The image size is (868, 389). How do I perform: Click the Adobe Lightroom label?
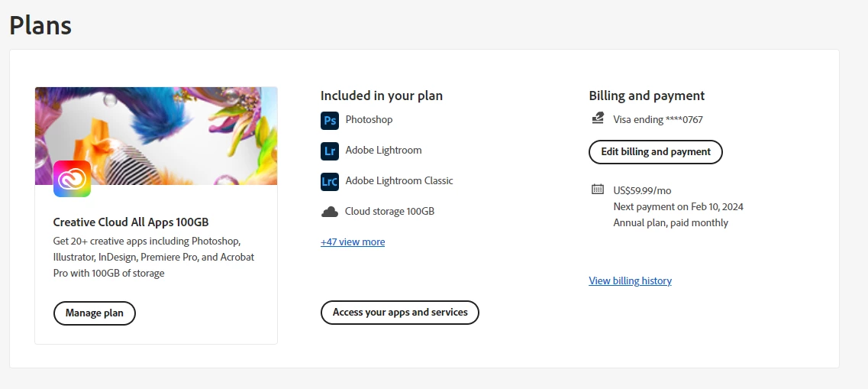383,150
